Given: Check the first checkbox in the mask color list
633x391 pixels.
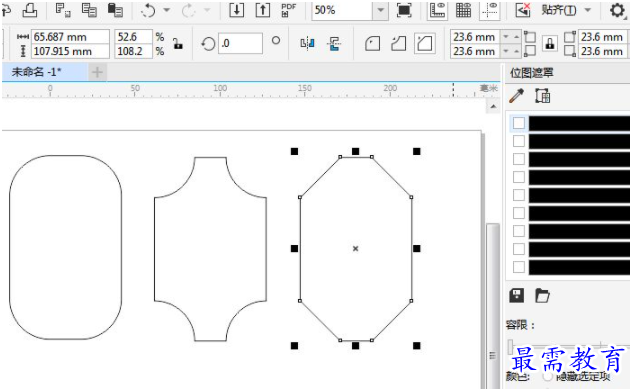Looking at the screenshot, I should tap(519, 123).
